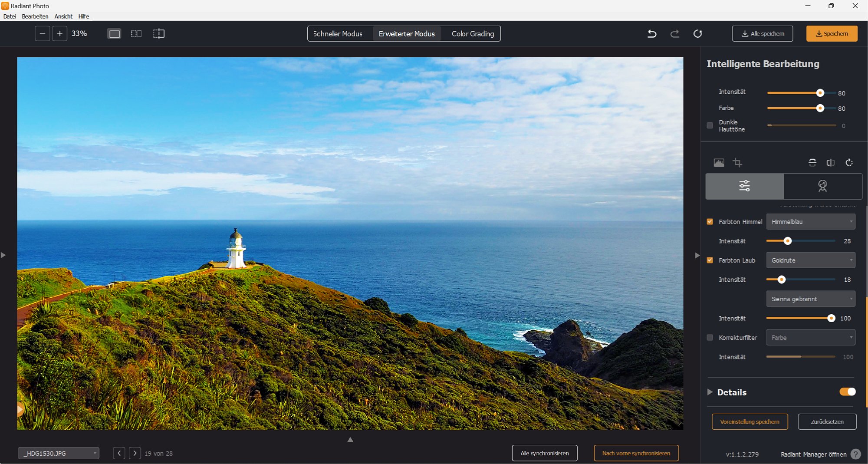Click the '19 von 28' image counter
This screenshot has width=868, height=464.
tap(158, 454)
